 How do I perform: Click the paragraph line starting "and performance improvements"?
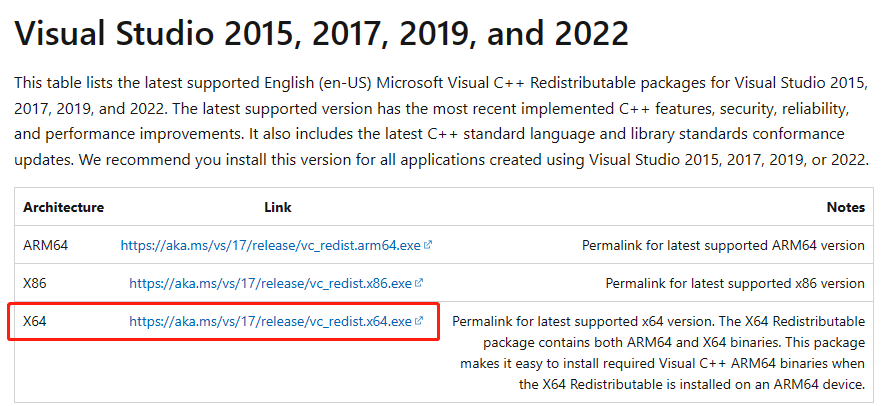tap(429, 134)
